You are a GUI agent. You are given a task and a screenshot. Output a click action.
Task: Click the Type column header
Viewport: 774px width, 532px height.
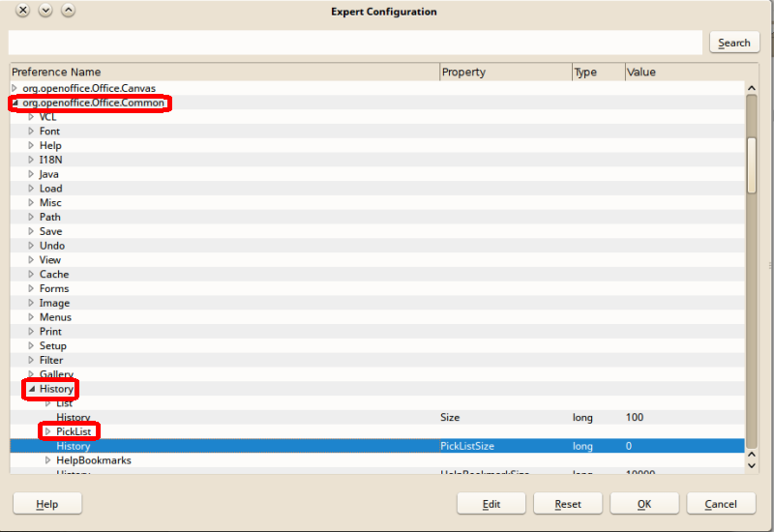(599, 72)
